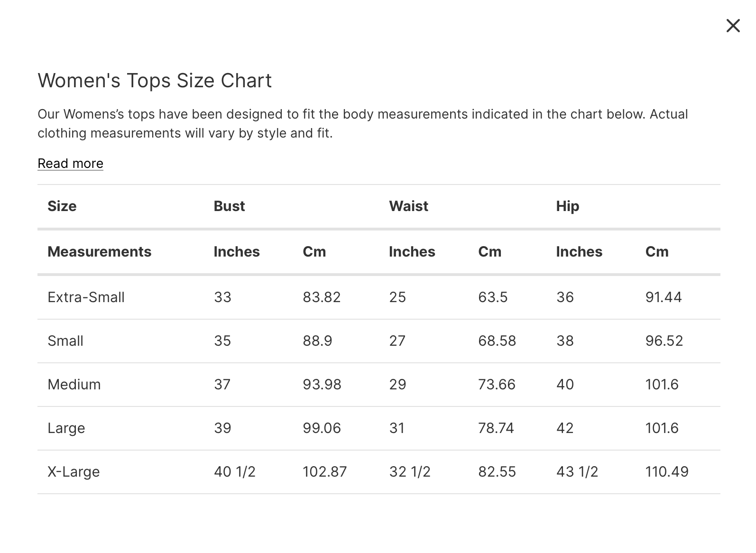This screenshot has width=756, height=553.
Task: Select the Hip column header
Action: 567,206
